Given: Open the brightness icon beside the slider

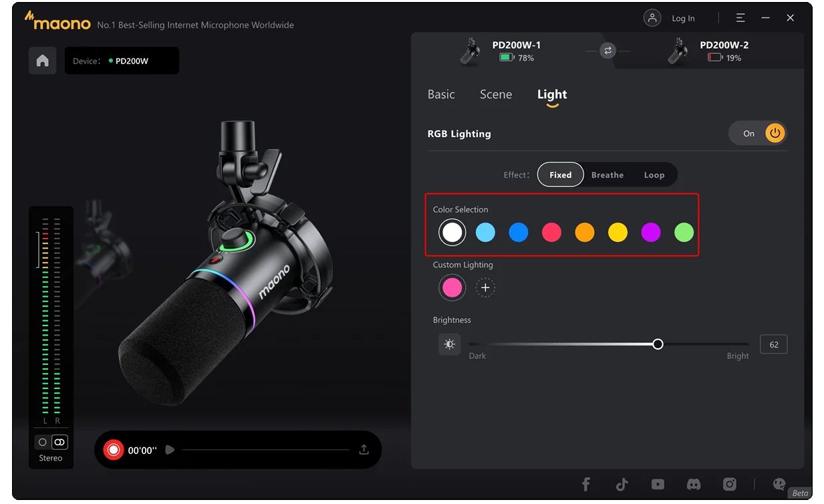Looking at the screenshot, I should coord(449,344).
